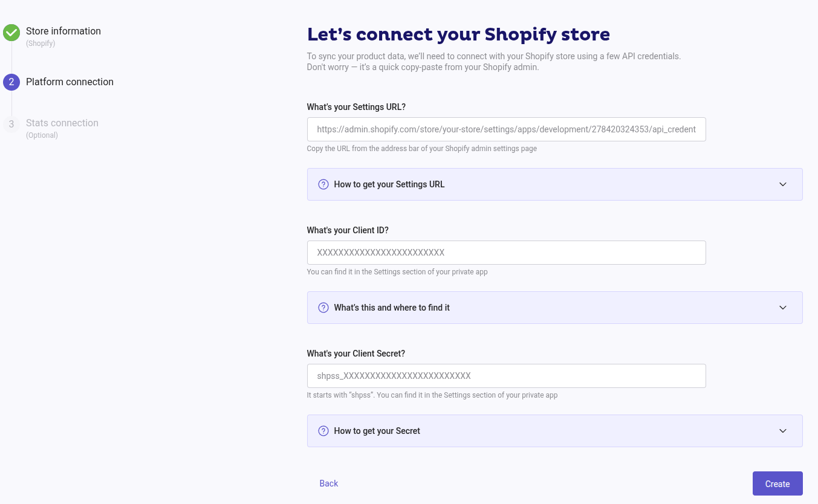Click the Client Secret input field
This screenshot has width=818, height=504.
(507, 375)
